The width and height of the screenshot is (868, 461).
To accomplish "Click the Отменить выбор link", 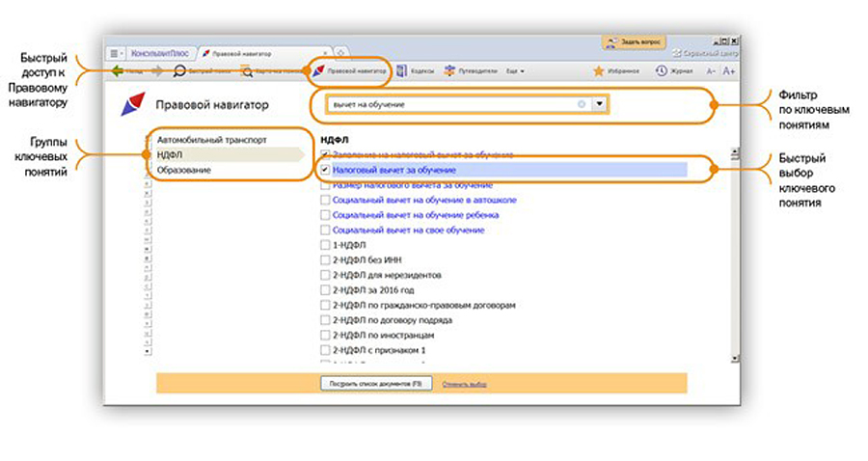I will point(464,384).
